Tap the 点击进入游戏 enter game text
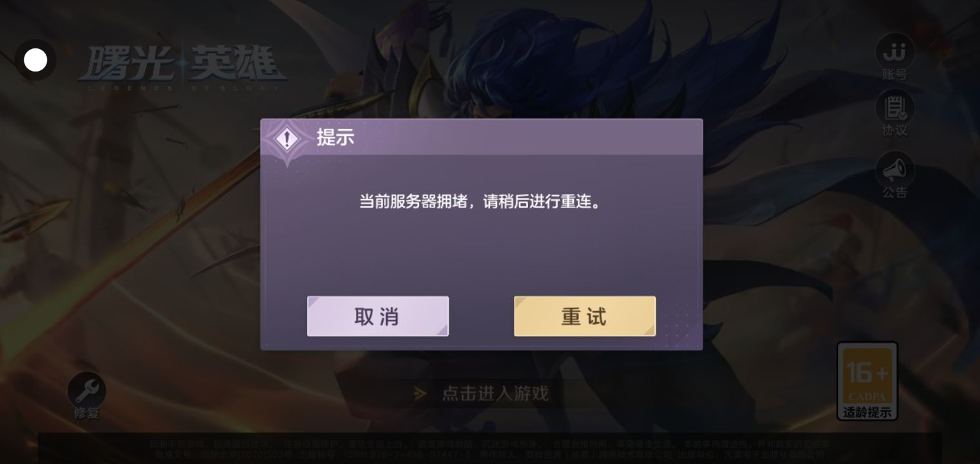Screen dimensions: 980x464 (495, 393)
